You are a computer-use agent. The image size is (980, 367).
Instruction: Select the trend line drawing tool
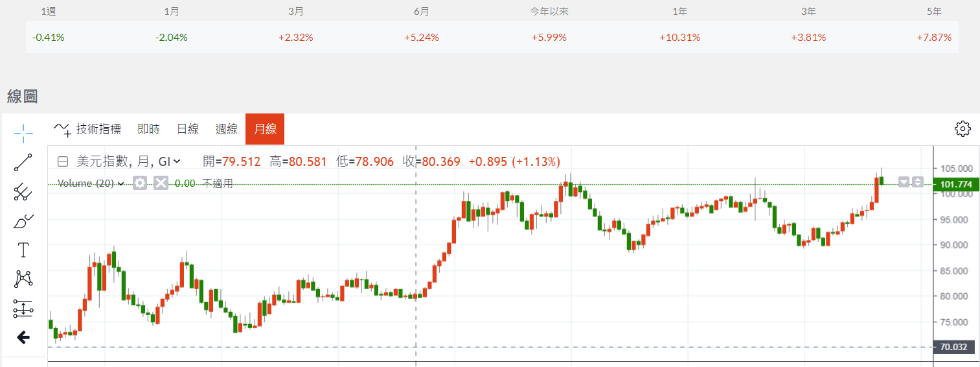[23, 163]
